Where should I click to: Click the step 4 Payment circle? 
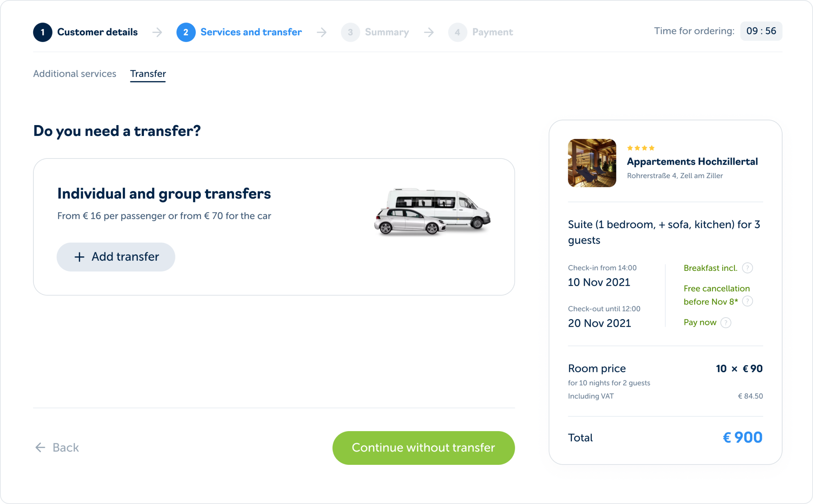coord(458,32)
